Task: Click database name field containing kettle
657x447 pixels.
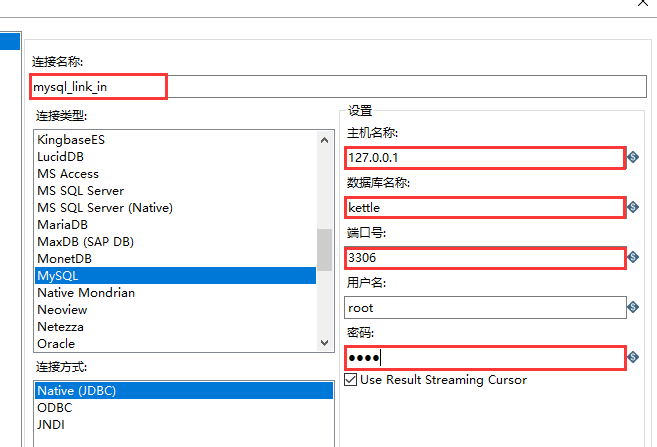Action: [485, 207]
